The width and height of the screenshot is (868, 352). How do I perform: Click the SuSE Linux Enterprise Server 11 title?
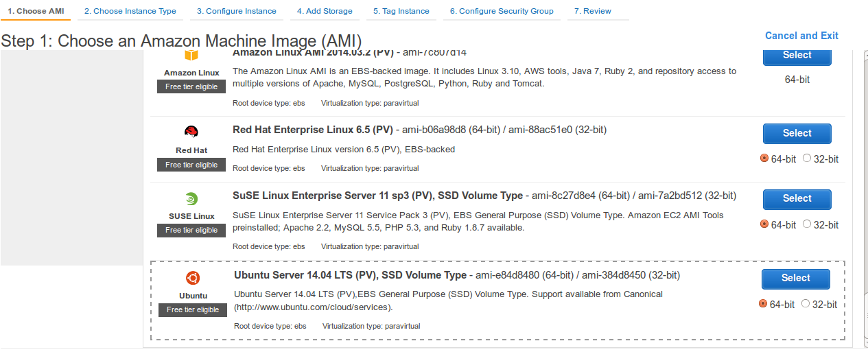click(377, 196)
